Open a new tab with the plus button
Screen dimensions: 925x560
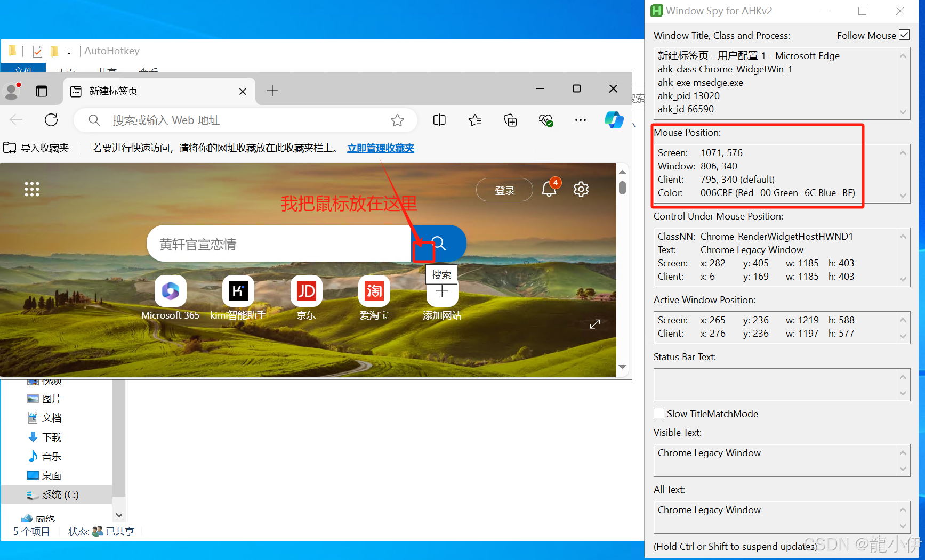pos(272,91)
